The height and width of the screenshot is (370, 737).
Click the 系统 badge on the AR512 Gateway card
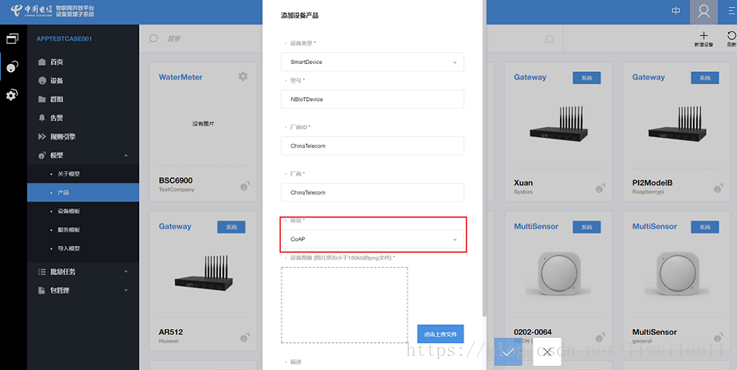point(231,227)
